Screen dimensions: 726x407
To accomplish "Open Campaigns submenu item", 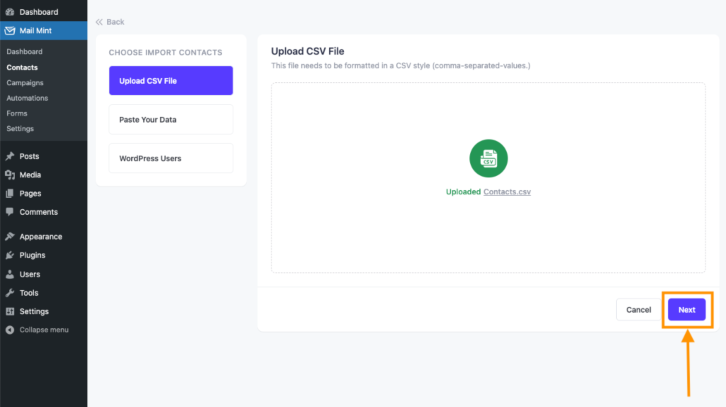I will click(25, 82).
